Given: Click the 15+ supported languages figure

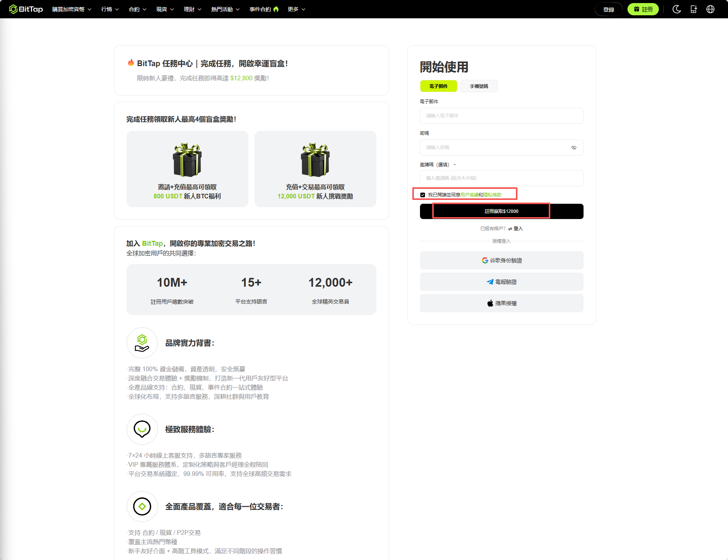Looking at the screenshot, I should click(251, 282).
